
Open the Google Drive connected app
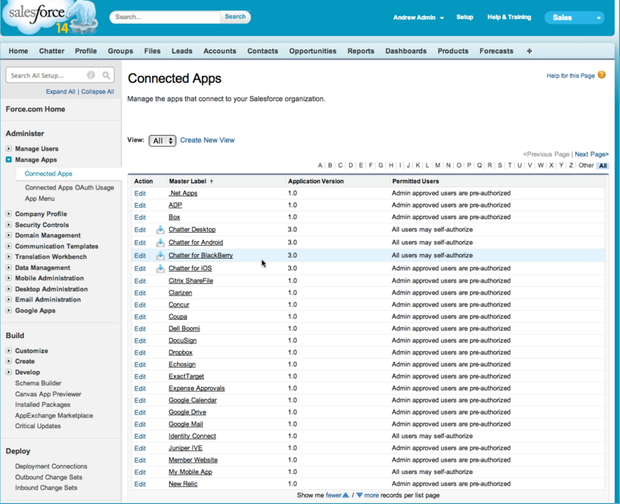(x=187, y=412)
